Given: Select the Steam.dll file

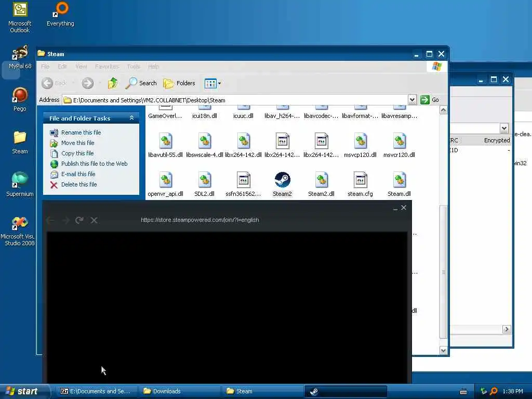Looking at the screenshot, I should (399, 184).
